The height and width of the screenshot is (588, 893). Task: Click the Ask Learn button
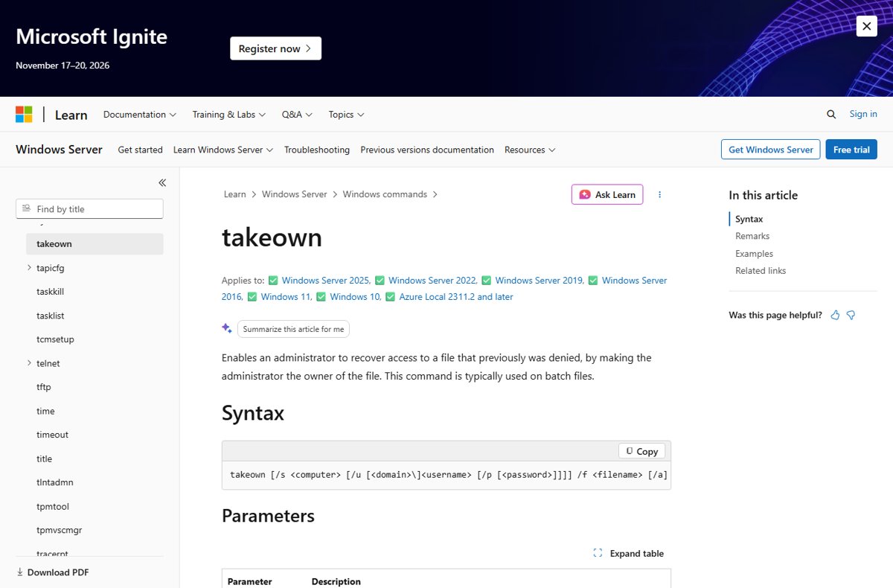pos(607,194)
